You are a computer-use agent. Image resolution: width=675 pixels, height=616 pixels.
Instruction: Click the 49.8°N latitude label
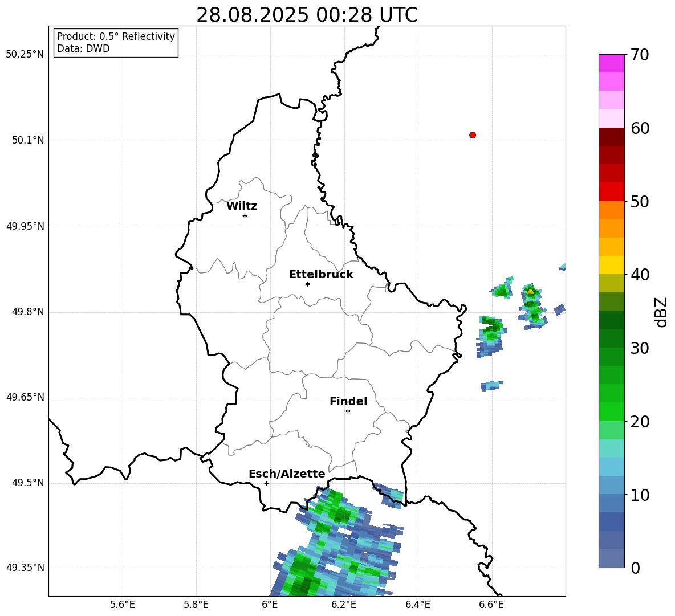click(x=28, y=312)
